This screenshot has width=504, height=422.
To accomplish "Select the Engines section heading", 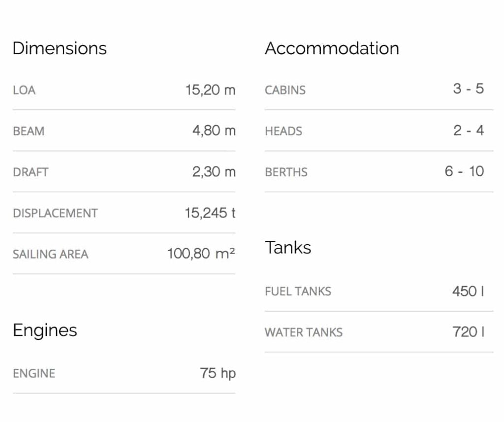I will [45, 330].
